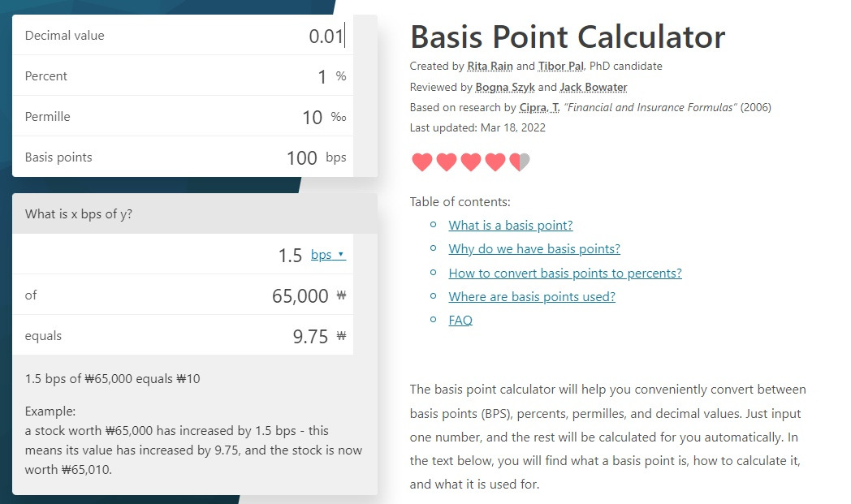The width and height of the screenshot is (851, 504).
Task: Open the FAQ link
Action: tap(460, 320)
